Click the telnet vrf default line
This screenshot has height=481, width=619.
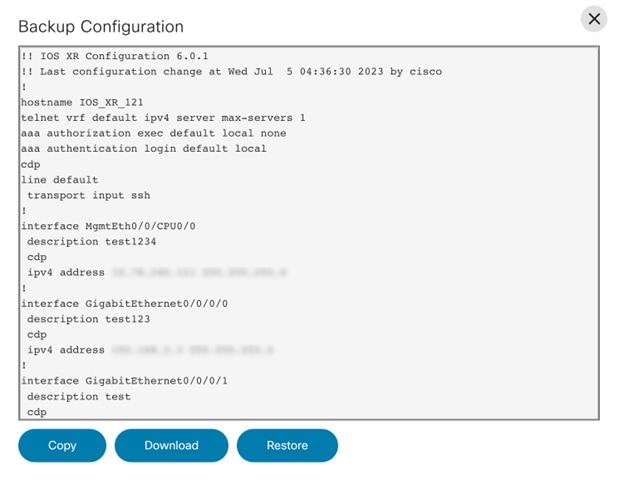tap(162, 118)
